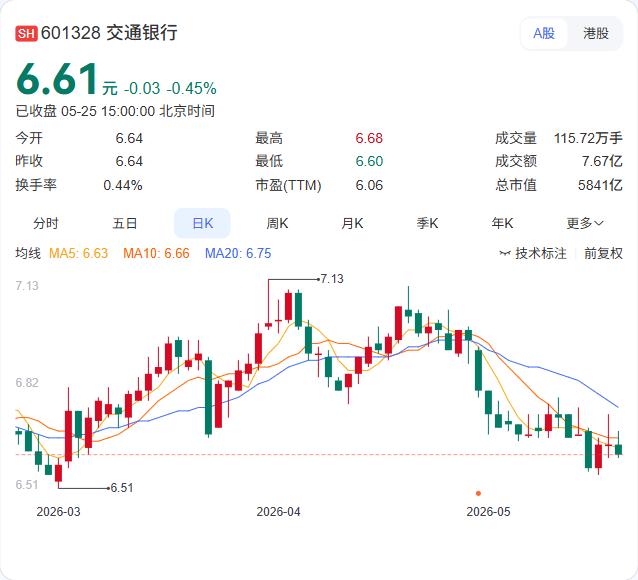Open the 五日 chart tab
Image resolution: width=638 pixels, height=580 pixels.
(125, 223)
